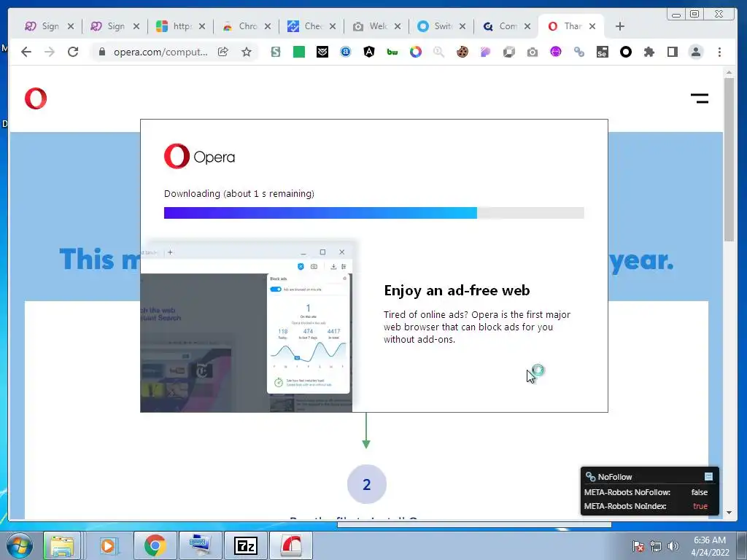Screen dimensions: 747x560
Task: Go back to the previous page
Action: [26, 52]
